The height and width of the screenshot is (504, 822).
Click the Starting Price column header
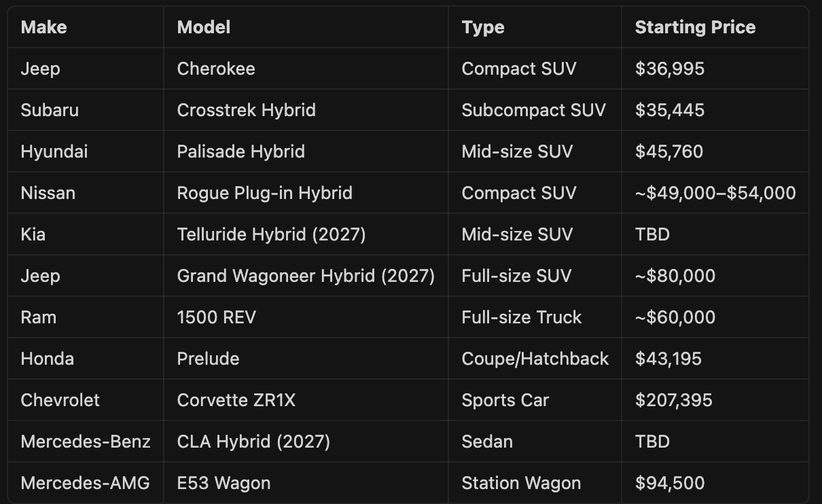[695, 27]
